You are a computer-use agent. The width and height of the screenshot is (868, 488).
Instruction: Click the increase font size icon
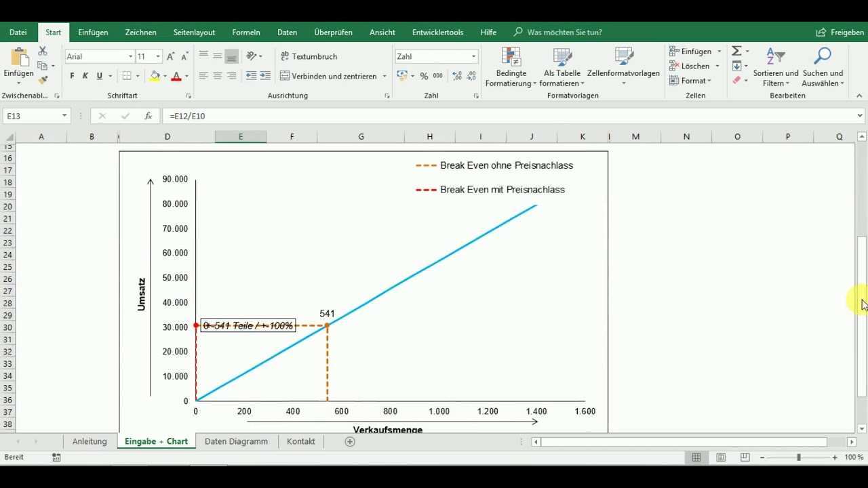[171, 56]
